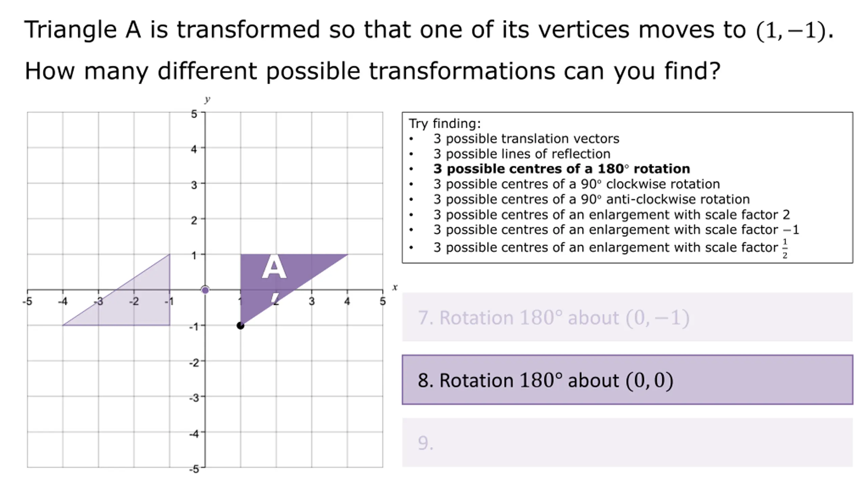
Task: Select faded answer 7 Rotation about (0,−1)
Action: coord(627,317)
